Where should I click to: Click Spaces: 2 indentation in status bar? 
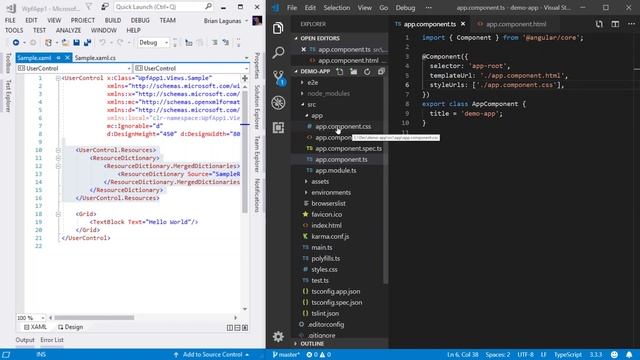(x=498, y=354)
